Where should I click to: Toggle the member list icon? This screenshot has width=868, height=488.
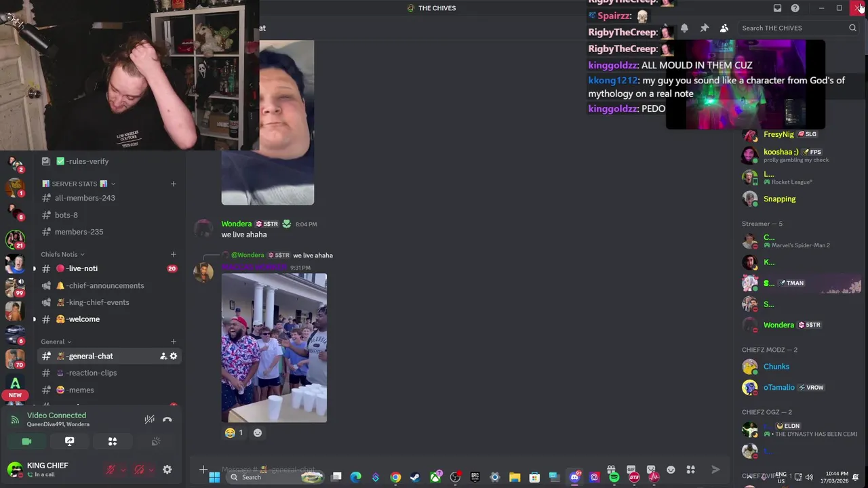click(x=724, y=28)
